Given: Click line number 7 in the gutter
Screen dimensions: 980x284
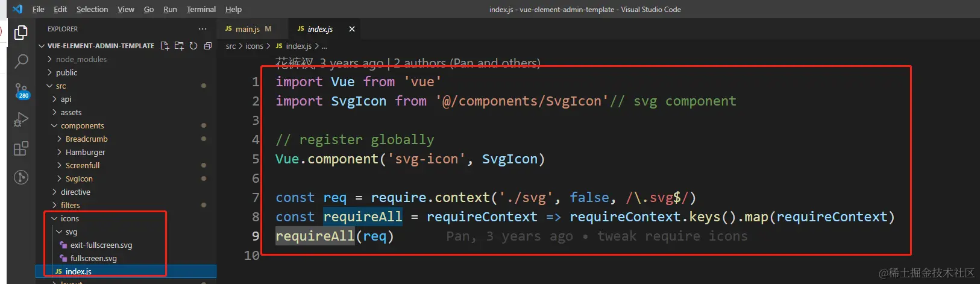Looking at the screenshot, I should point(256,197).
